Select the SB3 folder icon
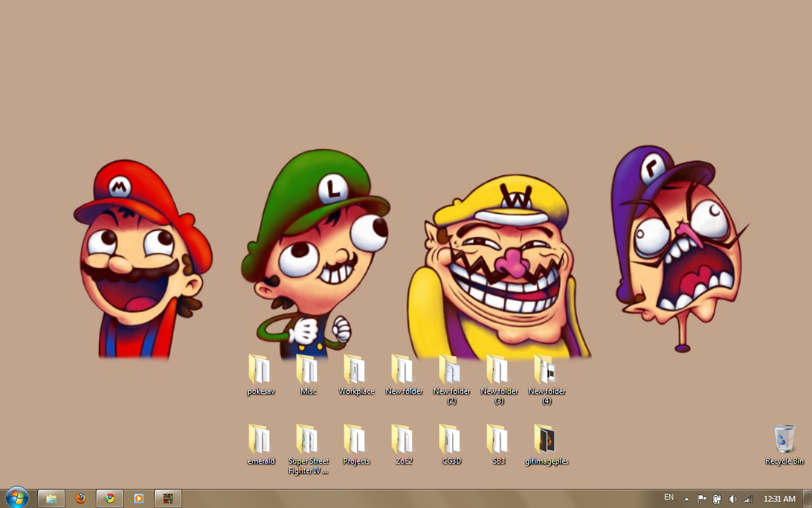This screenshot has height=508, width=812. pos(499,439)
